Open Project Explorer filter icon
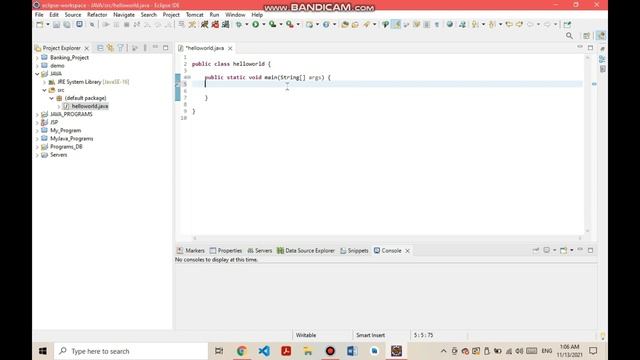The height and width of the screenshot is (360, 640). (x=121, y=48)
